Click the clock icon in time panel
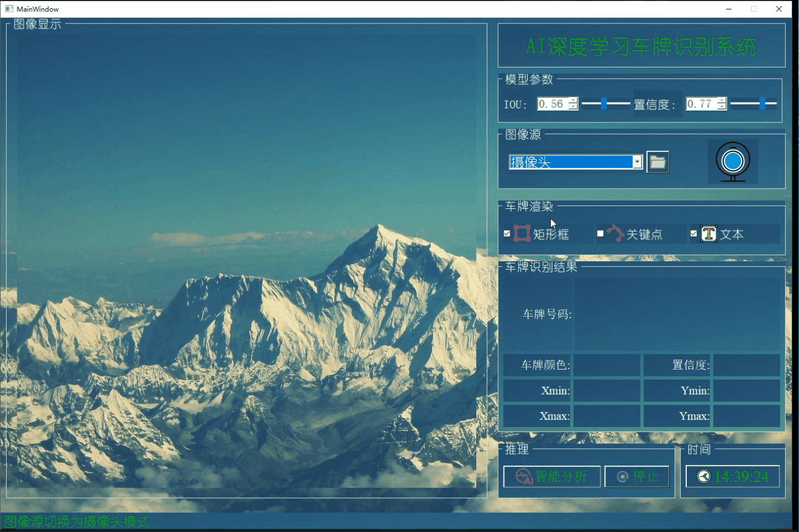 coord(704,477)
